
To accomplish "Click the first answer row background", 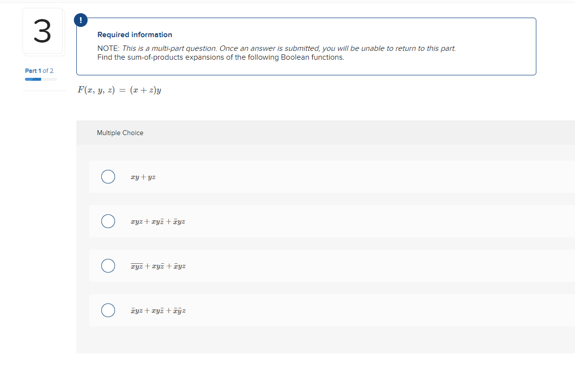I will coord(294,177).
